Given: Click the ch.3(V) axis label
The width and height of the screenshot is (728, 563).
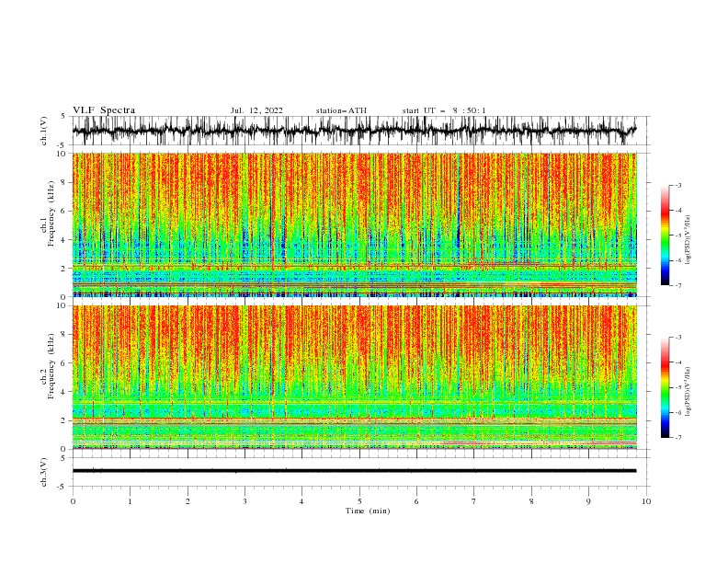Looking at the screenshot, I should tap(44, 472).
